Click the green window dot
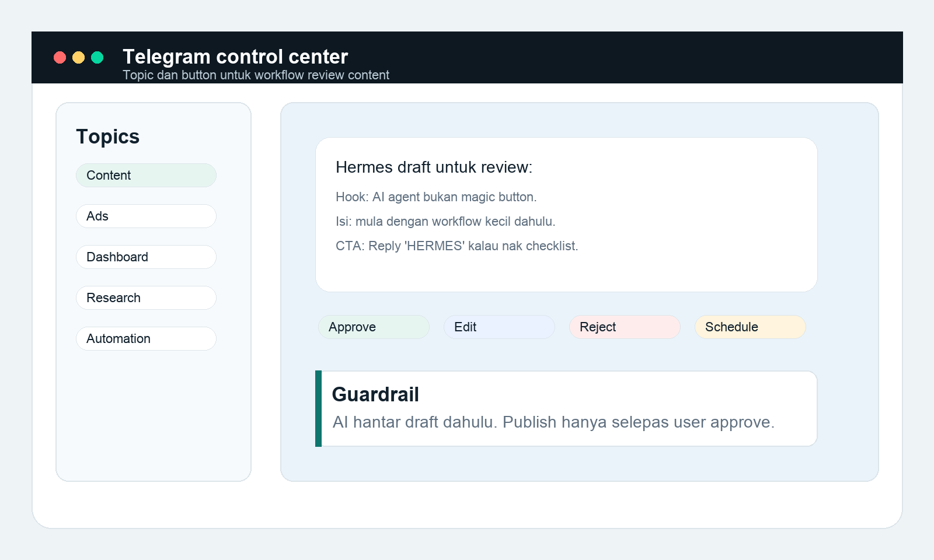 coord(97,57)
